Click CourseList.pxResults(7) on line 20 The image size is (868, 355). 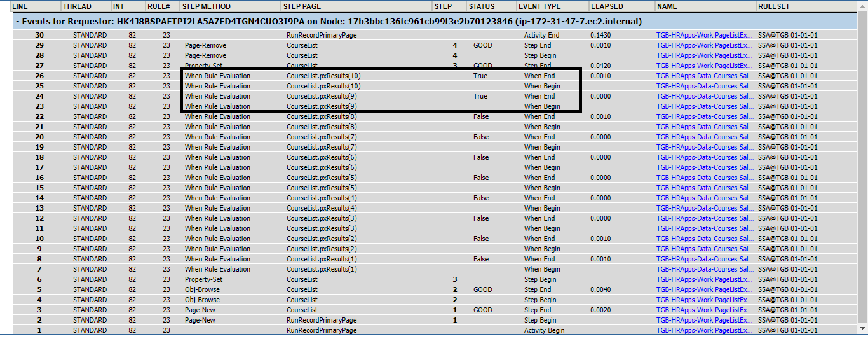322,137
